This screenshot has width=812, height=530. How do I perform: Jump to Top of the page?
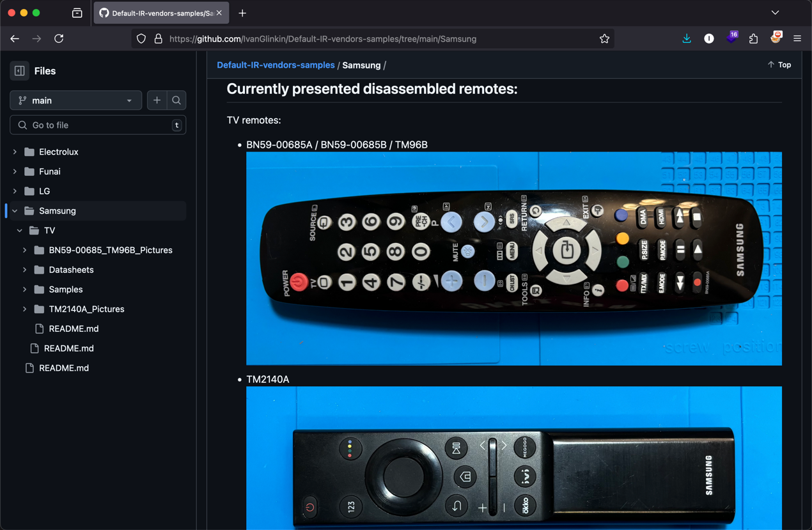(779, 65)
